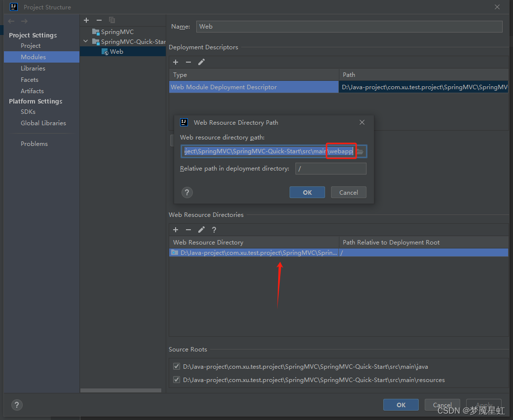Viewport: 513px width, 420px height.
Task: Click the relative path in deployment directory field
Action: pyautogui.click(x=331, y=169)
